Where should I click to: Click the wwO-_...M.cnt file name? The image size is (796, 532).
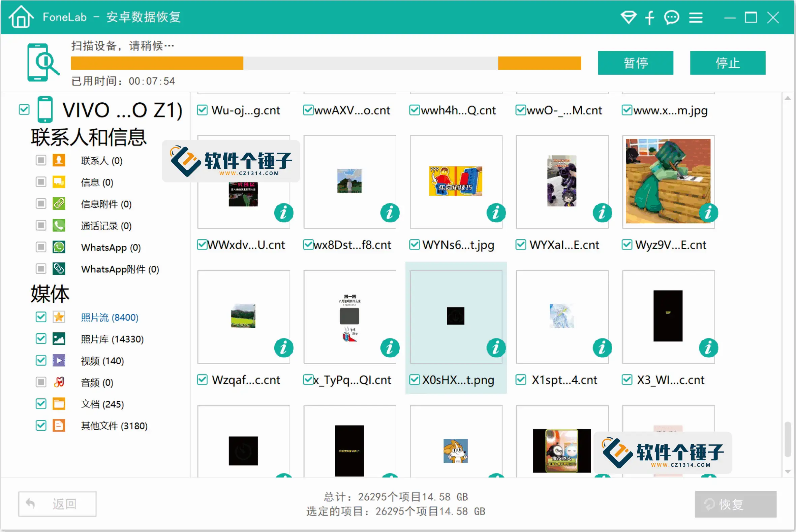[564, 110]
